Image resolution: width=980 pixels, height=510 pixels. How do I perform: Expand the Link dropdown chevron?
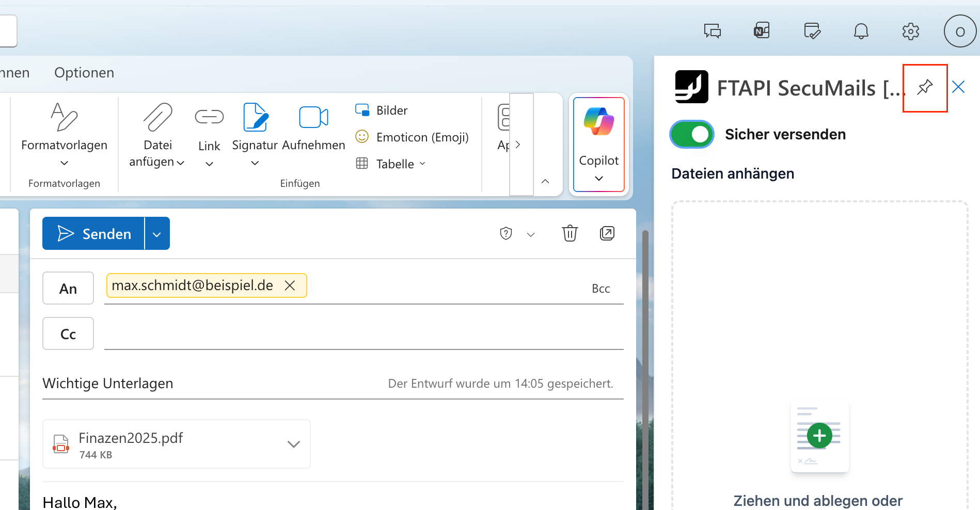pos(209,164)
